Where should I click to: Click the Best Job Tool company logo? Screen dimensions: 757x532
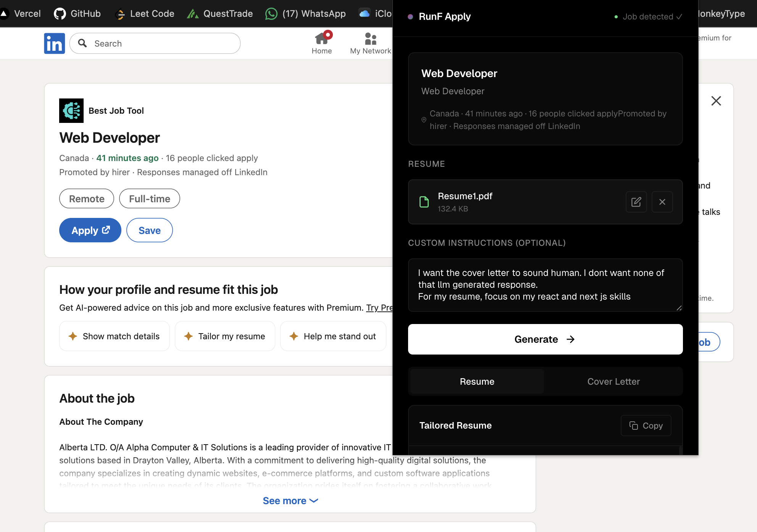point(71,111)
